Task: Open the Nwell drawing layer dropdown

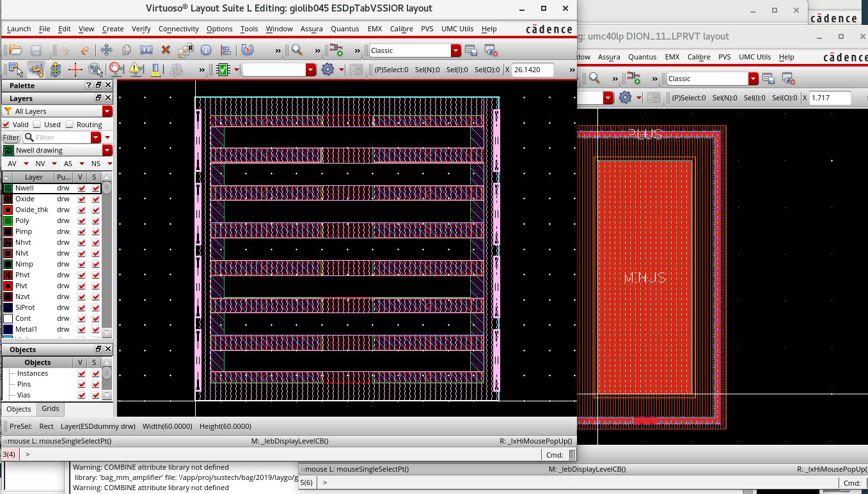Action: tap(107, 150)
